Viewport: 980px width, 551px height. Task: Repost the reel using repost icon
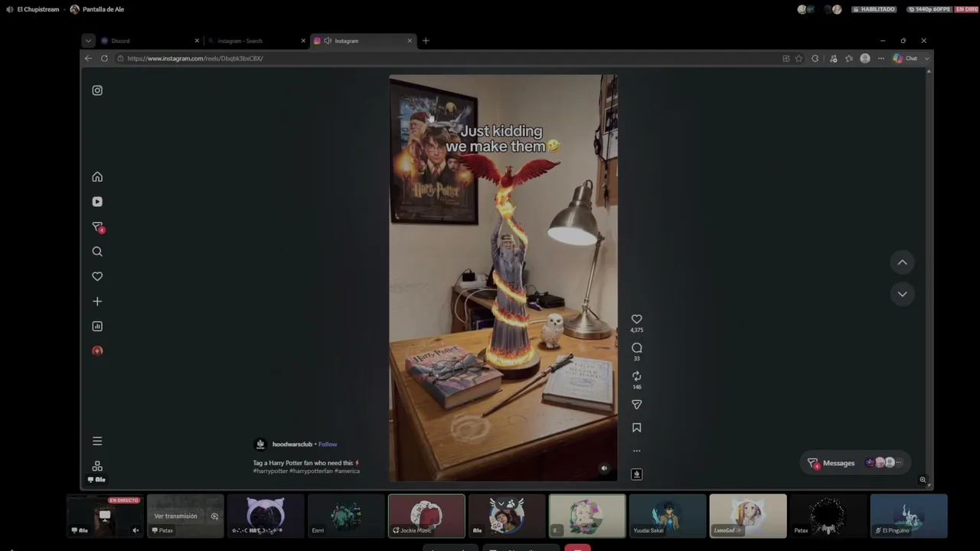click(x=636, y=377)
